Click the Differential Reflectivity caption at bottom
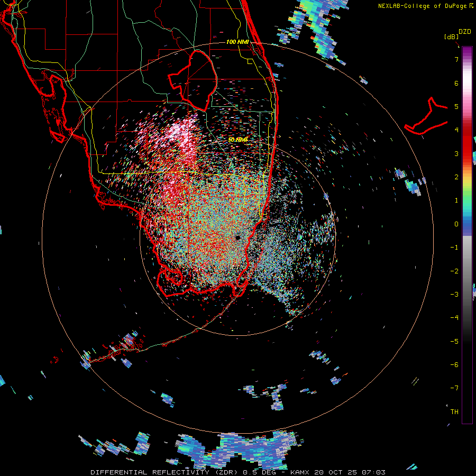476x476 pixels. [238, 472]
